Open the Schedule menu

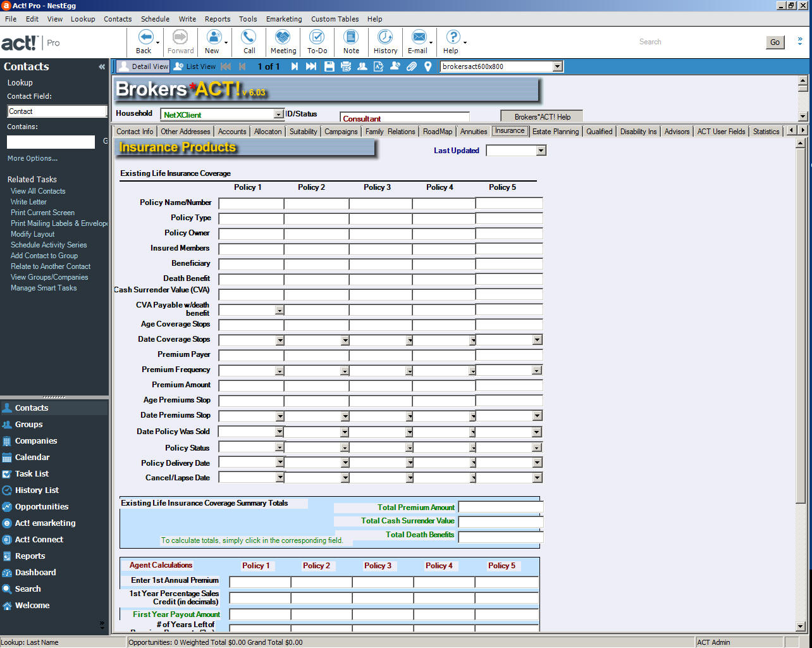click(155, 19)
